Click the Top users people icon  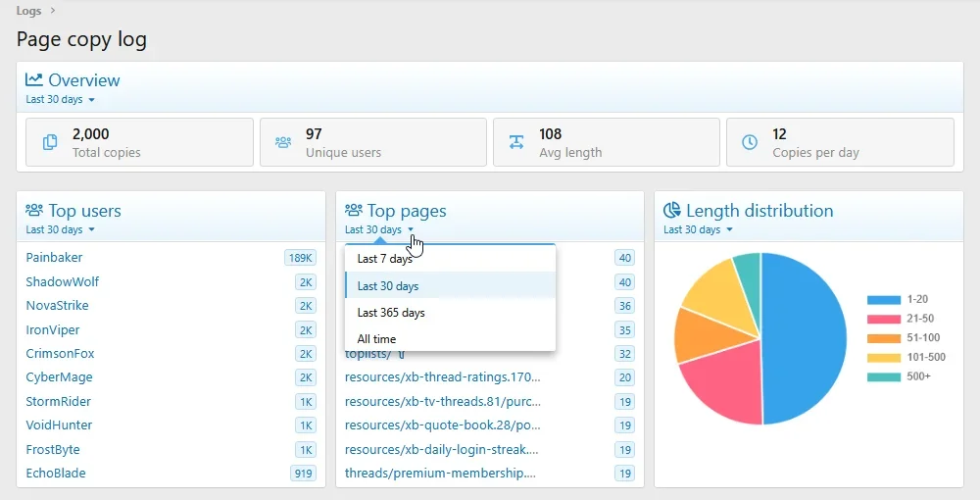34,210
